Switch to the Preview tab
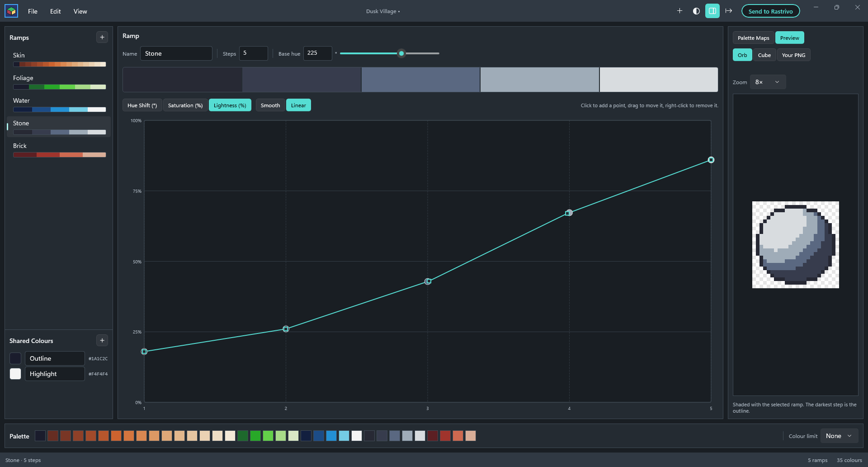868x467 pixels. click(x=789, y=38)
